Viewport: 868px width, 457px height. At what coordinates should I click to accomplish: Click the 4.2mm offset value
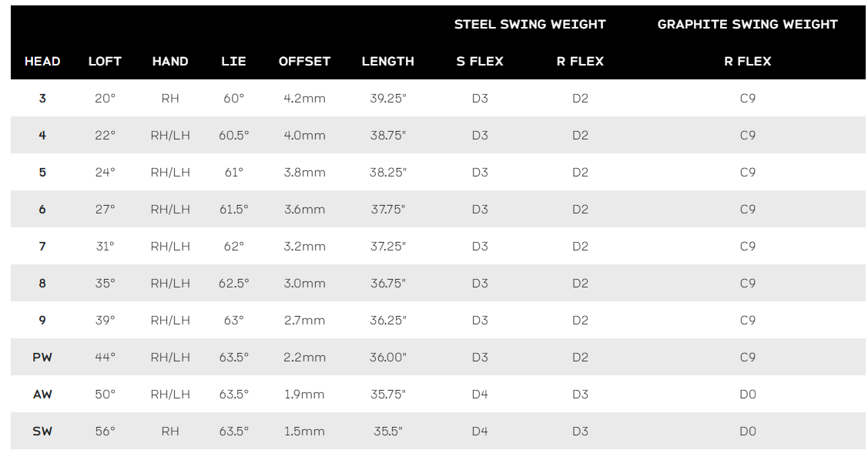coord(304,99)
